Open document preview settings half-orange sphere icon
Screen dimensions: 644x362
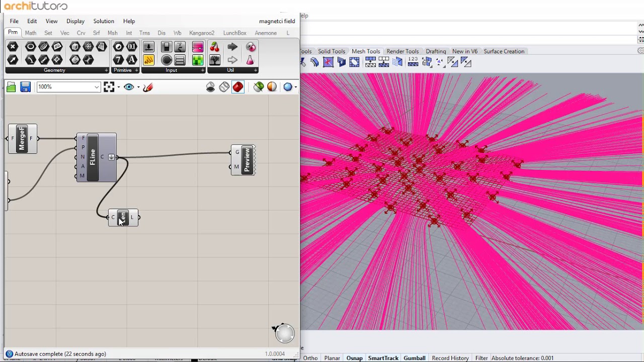[x=272, y=87]
